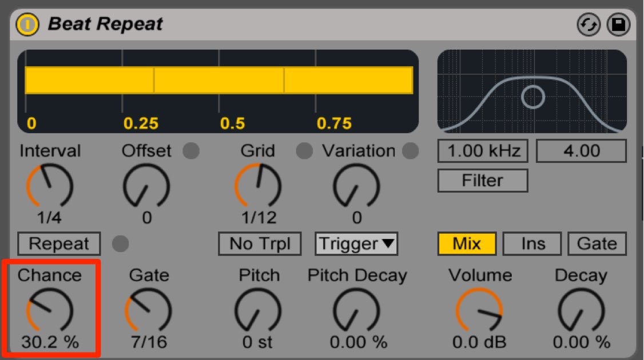Image resolution: width=644 pixels, height=360 pixels.
Task: Adjust the Pitch Decay knob
Action: pyautogui.click(x=356, y=310)
